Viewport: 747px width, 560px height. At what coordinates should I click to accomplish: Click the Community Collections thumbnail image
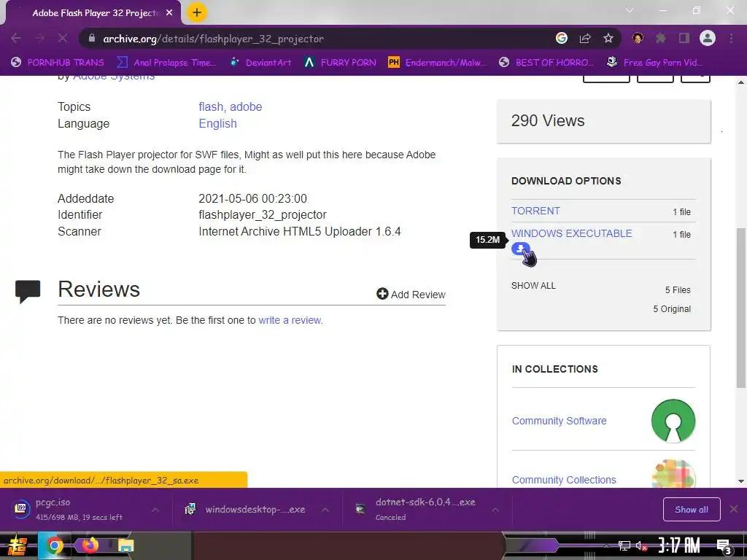tap(673, 474)
